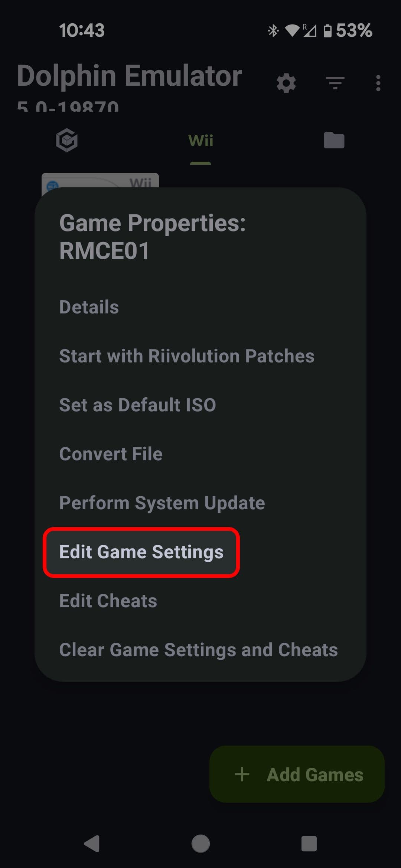Switch to the GameCube tab icon
401x868 pixels.
[x=67, y=141]
